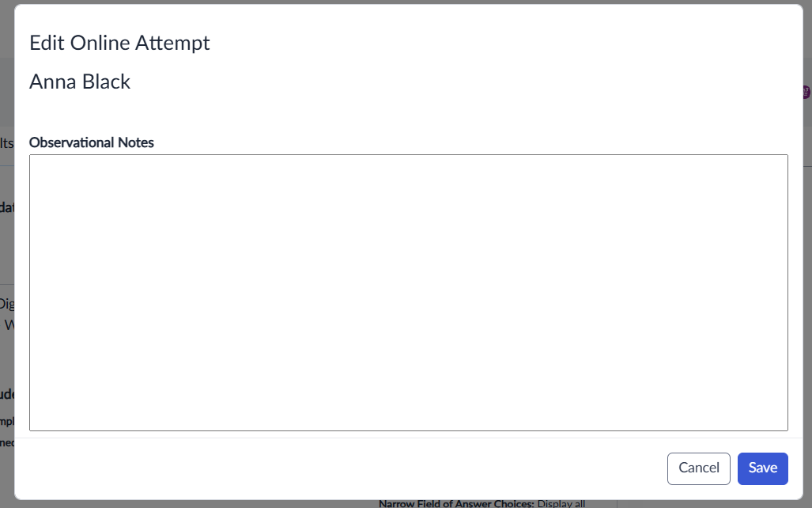Screen dimensions: 812x508
Task: Click the blue Save button
Action: coord(762,468)
